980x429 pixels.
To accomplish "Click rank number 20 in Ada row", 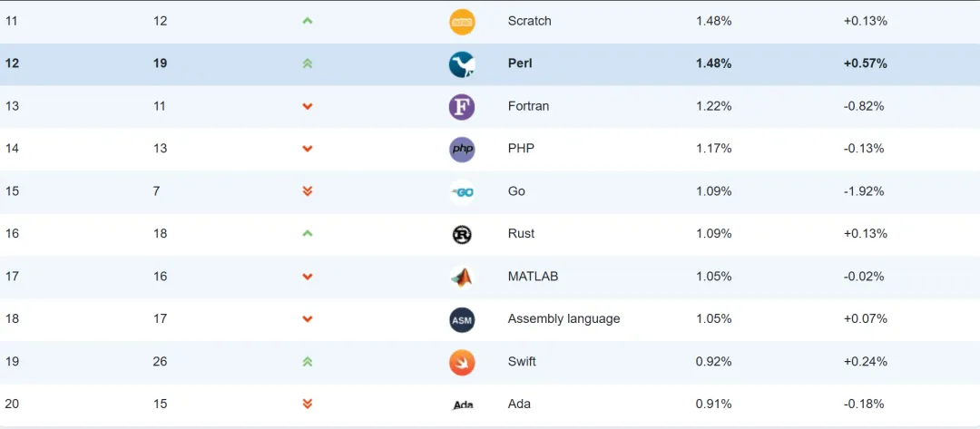I will (12, 404).
